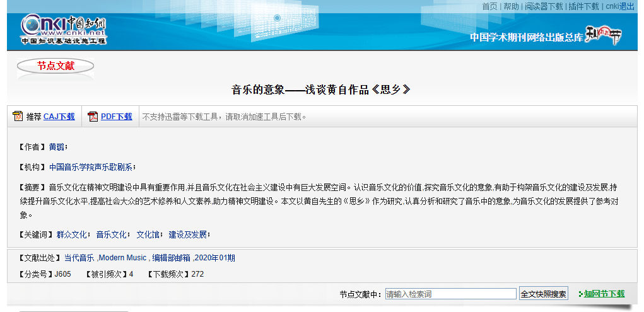
Task: Focus the 节点文献中 search input field
Action: [450, 294]
